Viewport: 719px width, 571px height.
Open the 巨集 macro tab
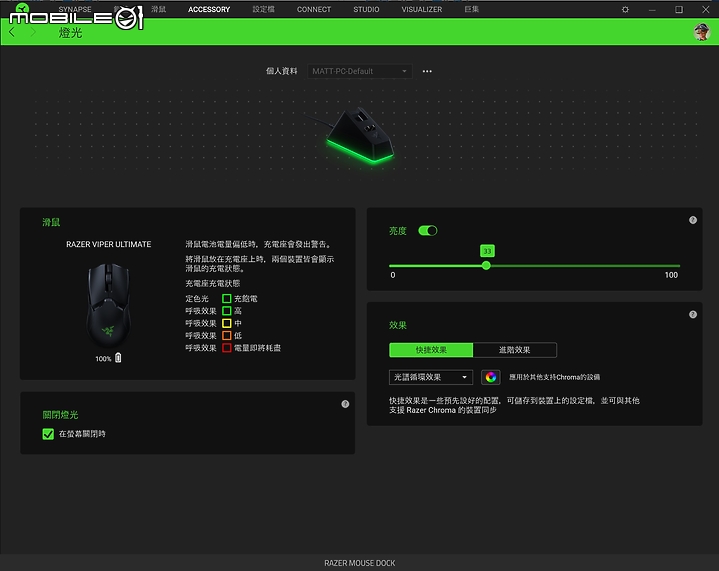pyautogui.click(x=471, y=9)
